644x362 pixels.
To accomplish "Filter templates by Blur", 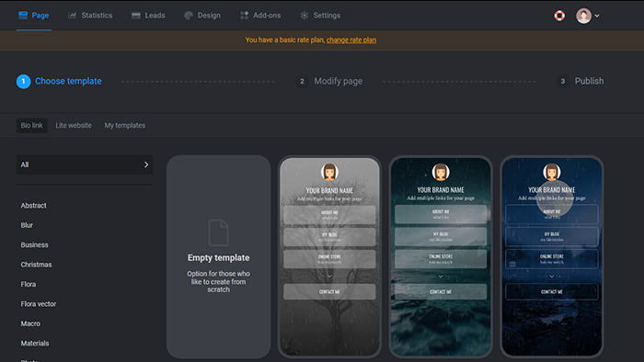I will click(x=27, y=225).
